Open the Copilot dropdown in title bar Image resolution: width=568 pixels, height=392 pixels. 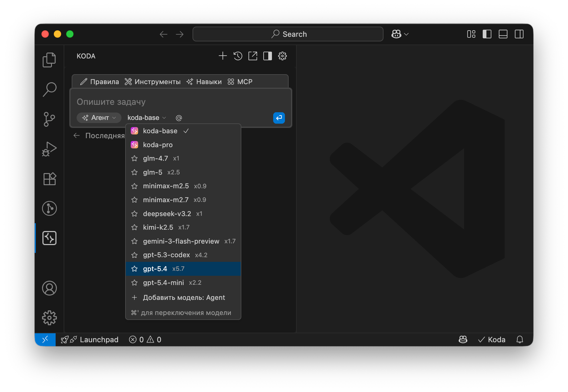point(400,34)
